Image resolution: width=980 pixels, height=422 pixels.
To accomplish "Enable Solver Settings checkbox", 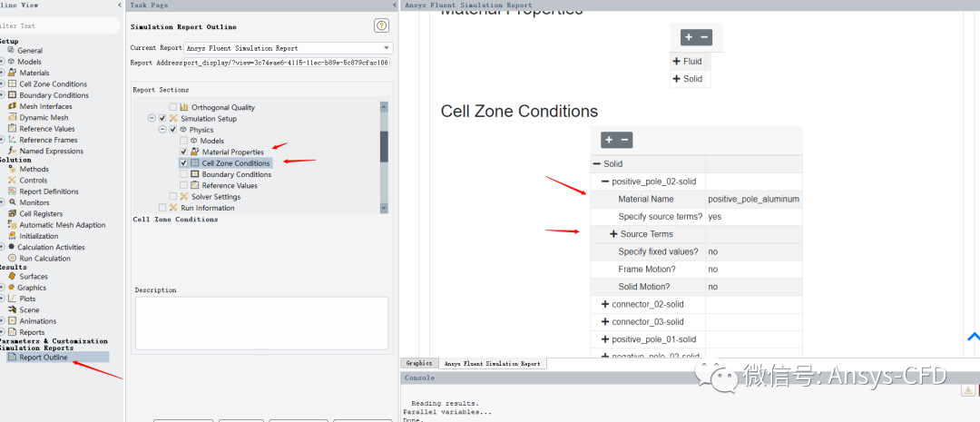I will pos(173,197).
